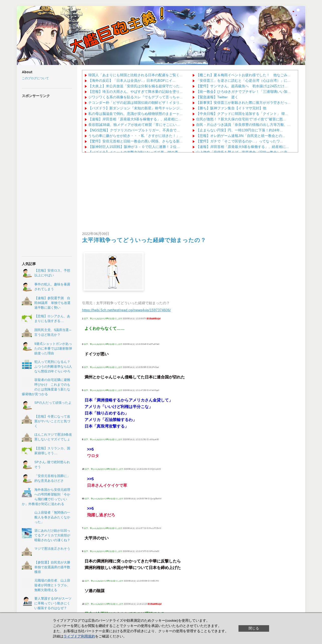This screenshot has height=644, width=322.
Task: Click the red arrow bullet before テコンダー朴 headline
Action: click(x=86, y=103)
